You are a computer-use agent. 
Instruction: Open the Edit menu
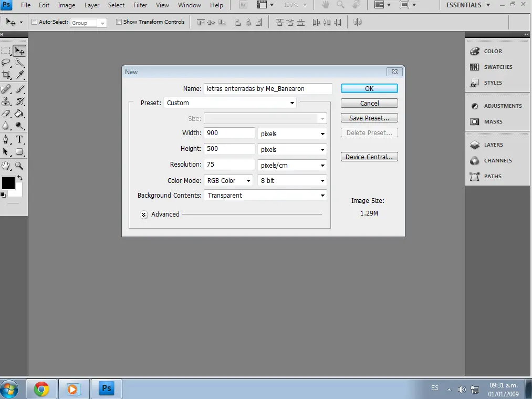point(44,5)
